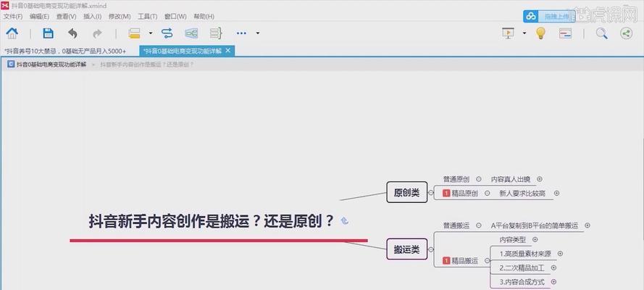Open the Gantt chart view icon

[x=566, y=33]
